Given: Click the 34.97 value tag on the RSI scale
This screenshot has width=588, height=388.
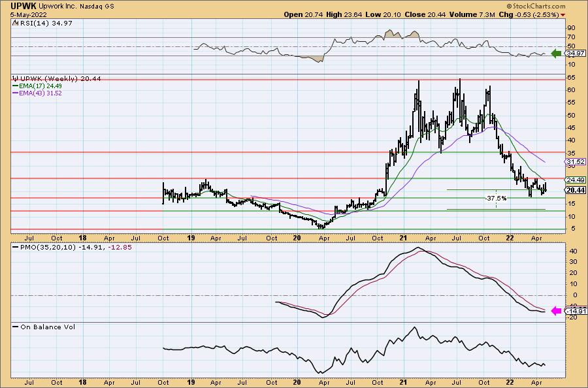Looking at the screenshot, I should point(576,54).
